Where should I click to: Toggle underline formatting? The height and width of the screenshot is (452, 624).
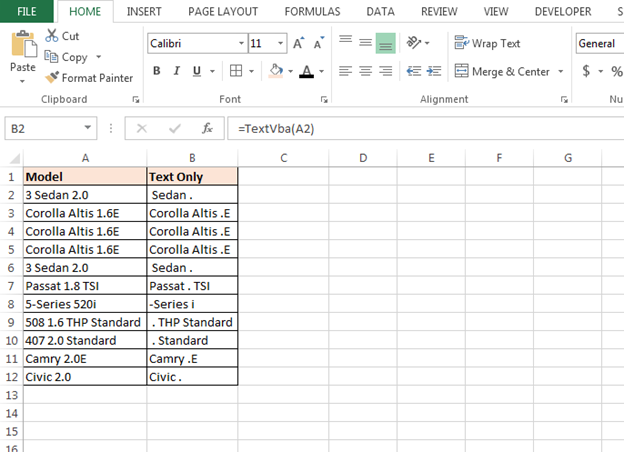coord(197,71)
